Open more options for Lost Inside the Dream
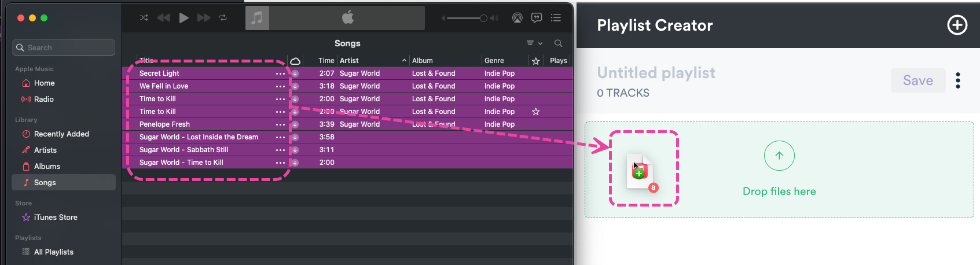Viewport: 980px width, 265px height. click(x=280, y=137)
